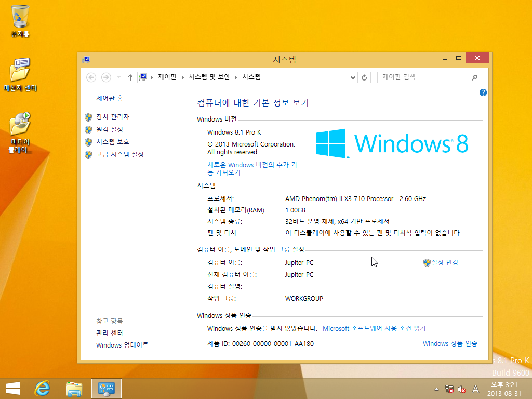Open the Start button on taskbar
This screenshot has height=399, width=532.
pos(13,389)
